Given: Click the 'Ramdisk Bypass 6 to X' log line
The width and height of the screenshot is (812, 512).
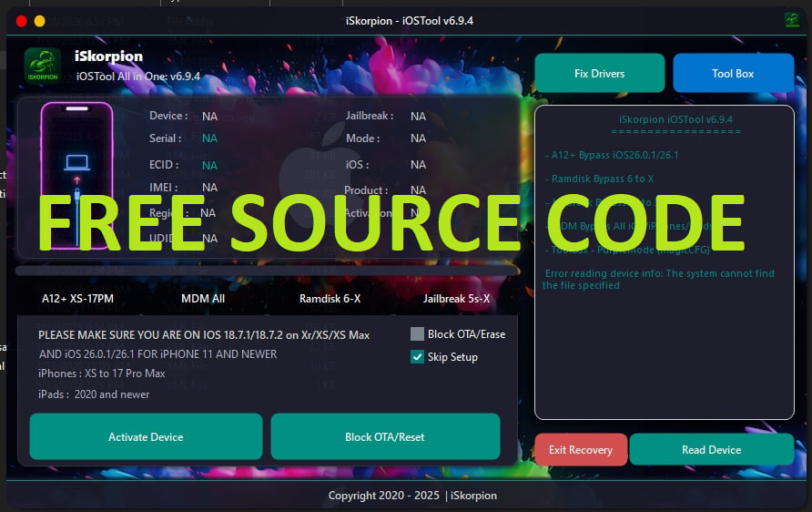Looking at the screenshot, I should pos(599,179).
